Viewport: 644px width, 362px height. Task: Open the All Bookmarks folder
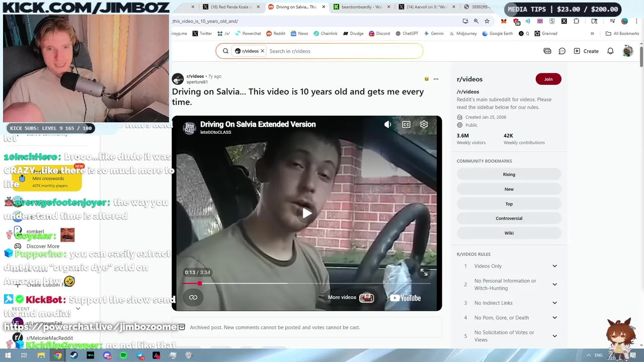point(622,34)
